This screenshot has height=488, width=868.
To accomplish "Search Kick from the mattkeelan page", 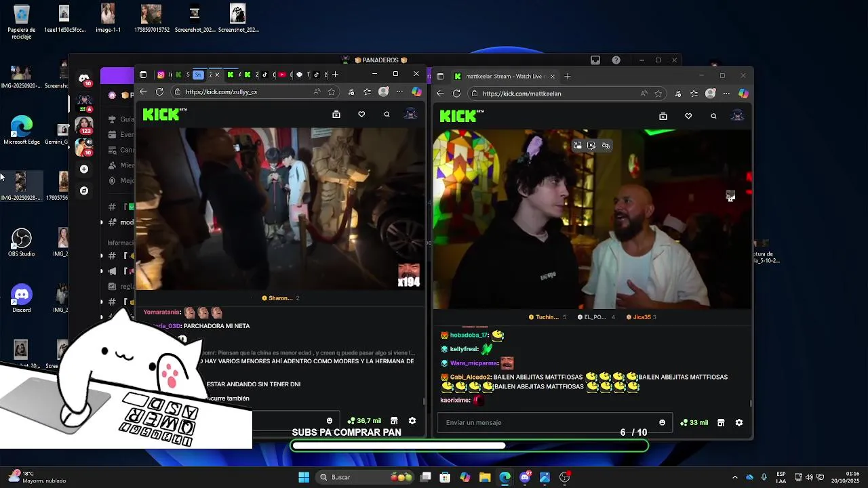I will (x=713, y=116).
